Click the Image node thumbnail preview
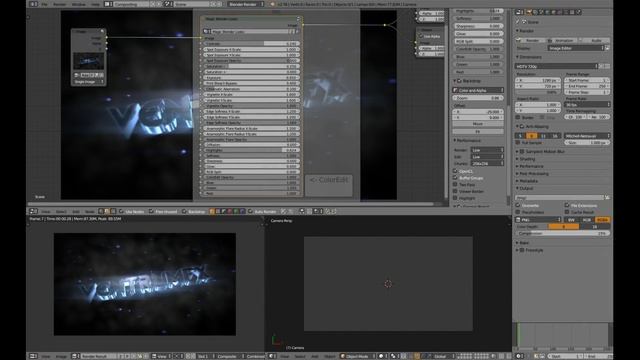This screenshot has height=360, width=640. pos(89,61)
